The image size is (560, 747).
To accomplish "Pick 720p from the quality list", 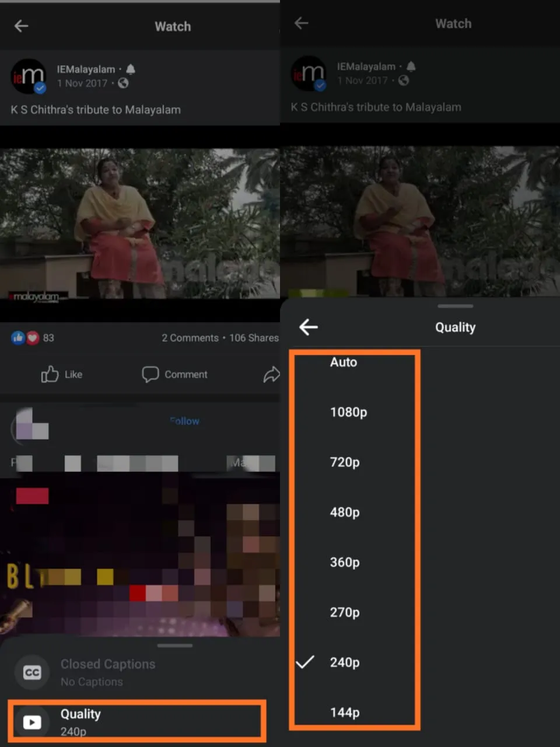I will click(x=345, y=463).
